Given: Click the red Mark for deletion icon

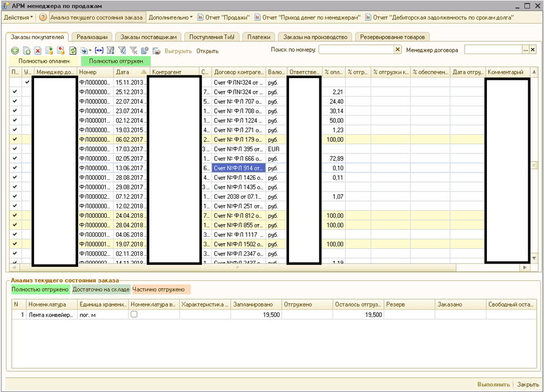Looking at the screenshot, I should 38,51.
